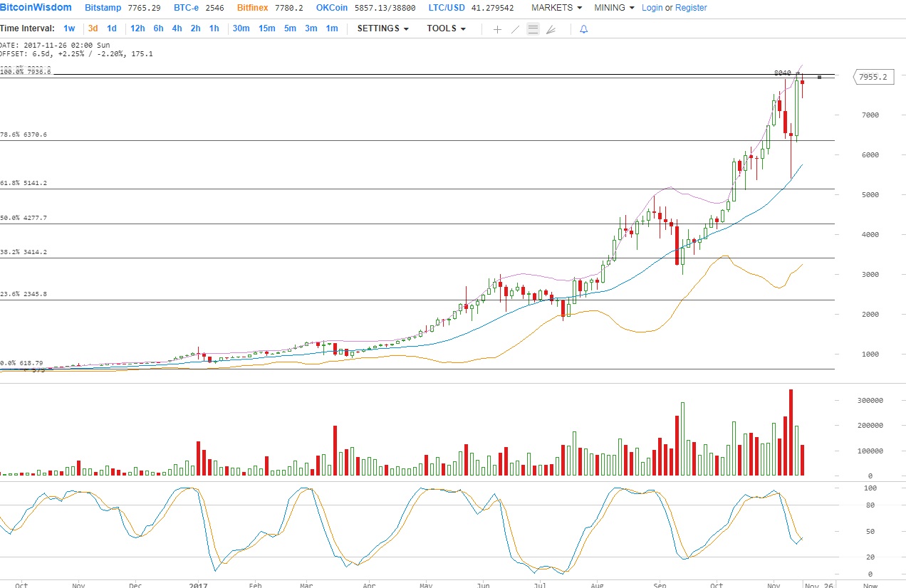The image size is (906, 588).
Task: Click the price alert bell icon
Action: point(583,29)
